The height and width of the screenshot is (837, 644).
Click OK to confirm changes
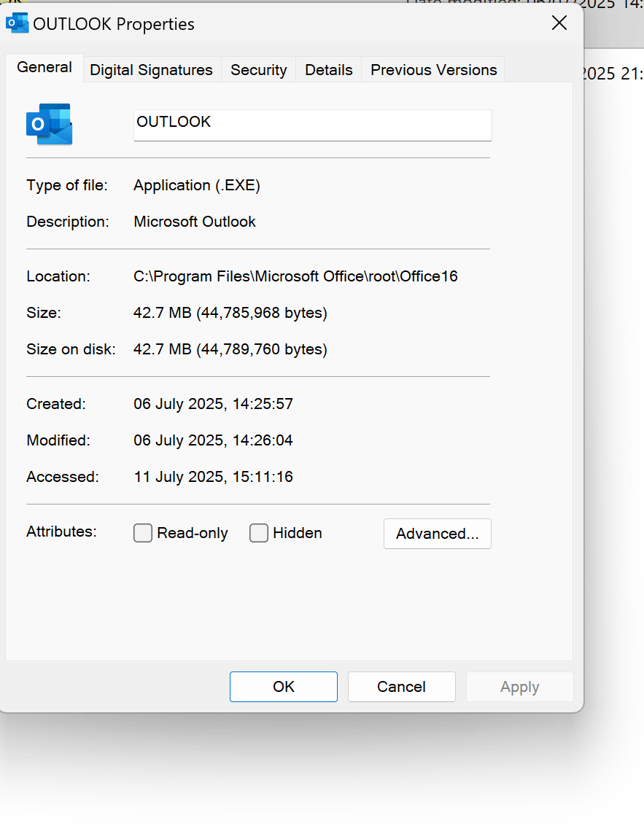pos(283,686)
